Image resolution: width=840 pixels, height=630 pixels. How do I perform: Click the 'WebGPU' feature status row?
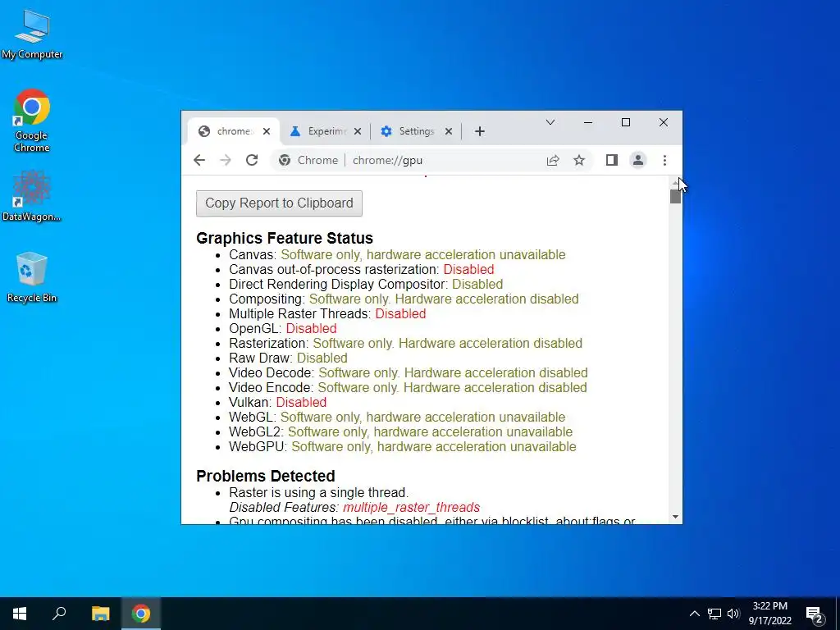pyautogui.click(x=402, y=447)
